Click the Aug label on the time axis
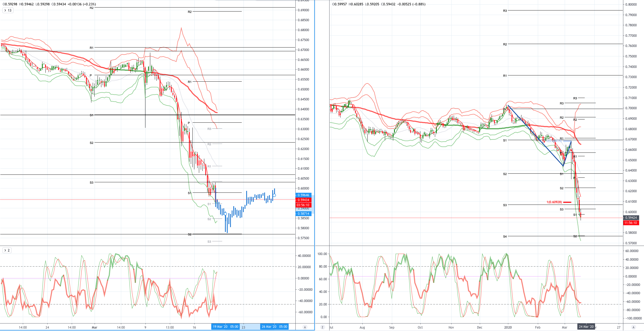 pos(362,327)
